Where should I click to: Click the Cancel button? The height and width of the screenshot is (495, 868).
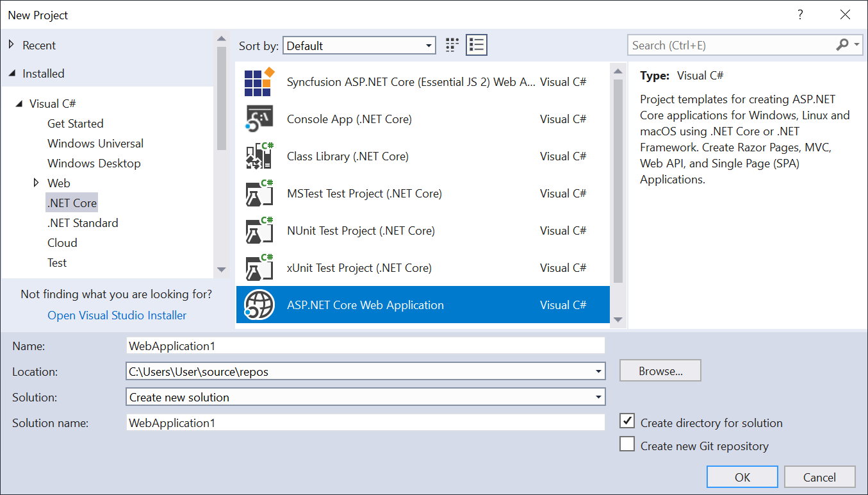[819, 477]
